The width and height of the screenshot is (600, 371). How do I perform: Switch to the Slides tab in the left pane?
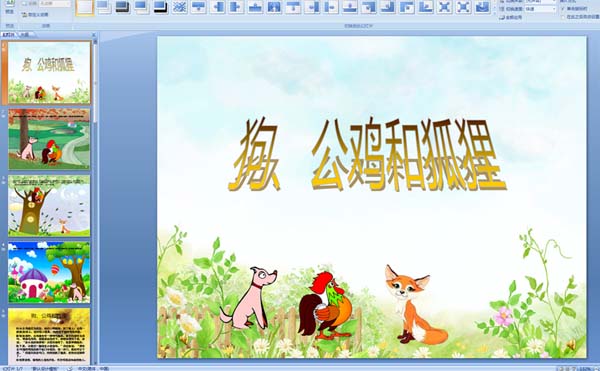[x=8, y=34]
